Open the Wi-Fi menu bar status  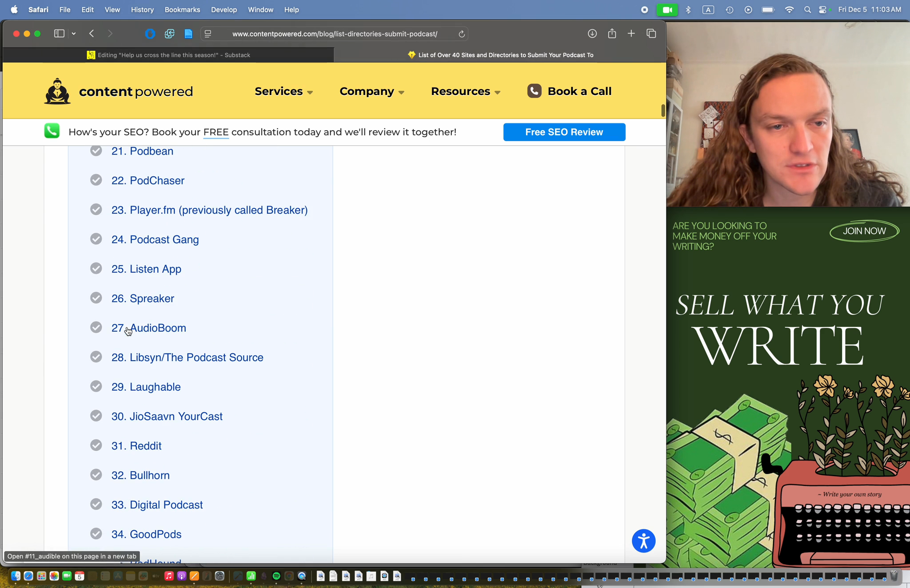789,10
